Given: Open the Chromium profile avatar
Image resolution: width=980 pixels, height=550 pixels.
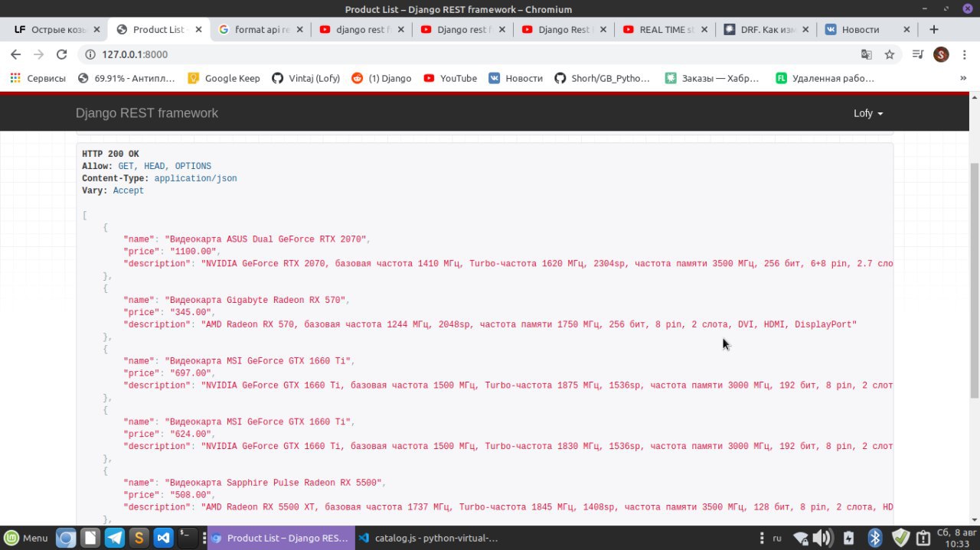Looking at the screenshot, I should pos(942,54).
